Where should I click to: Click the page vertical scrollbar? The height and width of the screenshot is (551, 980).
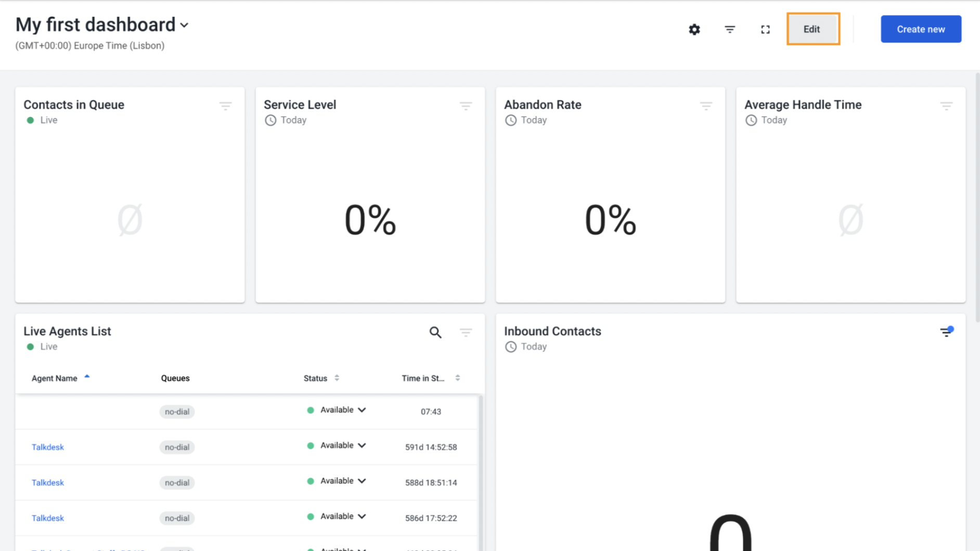tap(977, 198)
